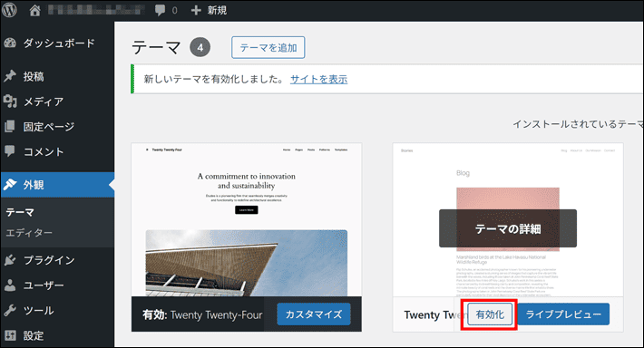This screenshot has height=348, width=644.
Task: Click the 固定ページ pages icon
Action: click(x=10, y=126)
